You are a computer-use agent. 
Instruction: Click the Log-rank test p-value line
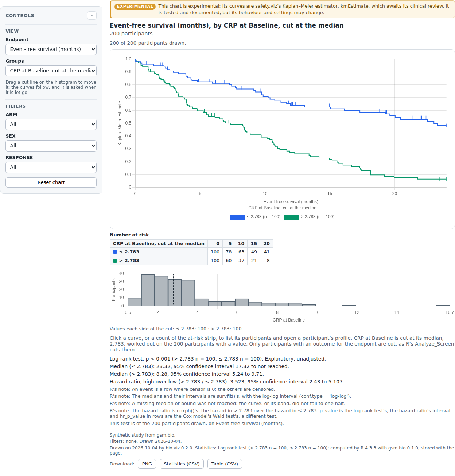tap(218, 359)
